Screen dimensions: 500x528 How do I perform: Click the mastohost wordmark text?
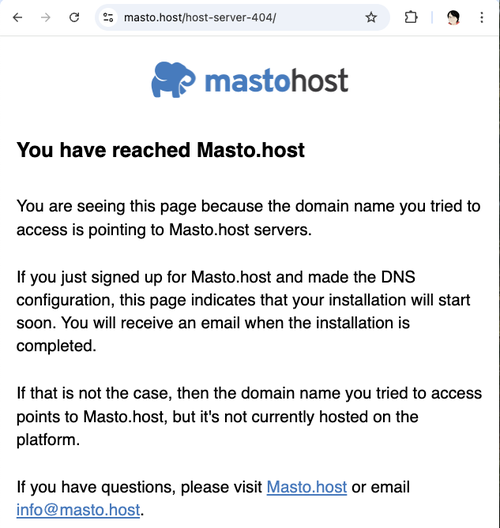(x=276, y=80)
